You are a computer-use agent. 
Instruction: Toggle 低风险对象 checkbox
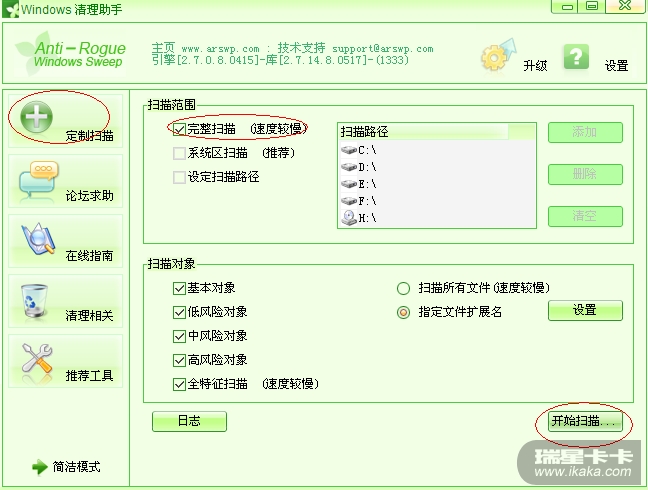179,312
